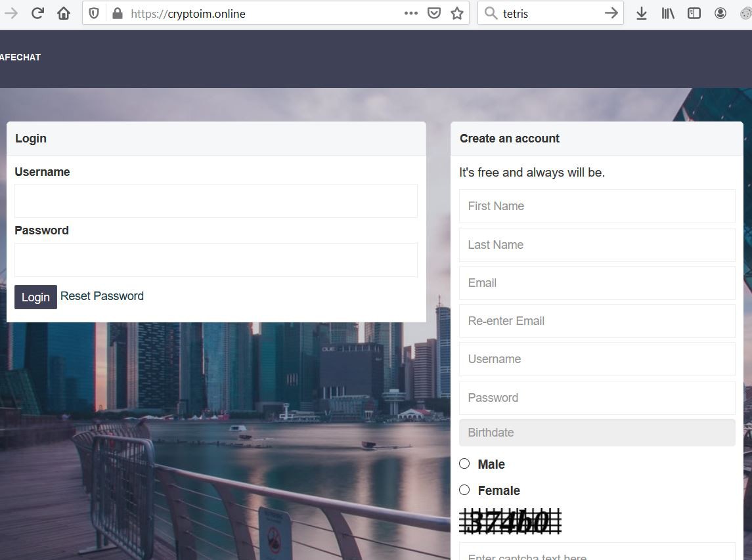The image size is (752, 560).
Task: Bookmark this page with the star
Action: tap(457, 13)
